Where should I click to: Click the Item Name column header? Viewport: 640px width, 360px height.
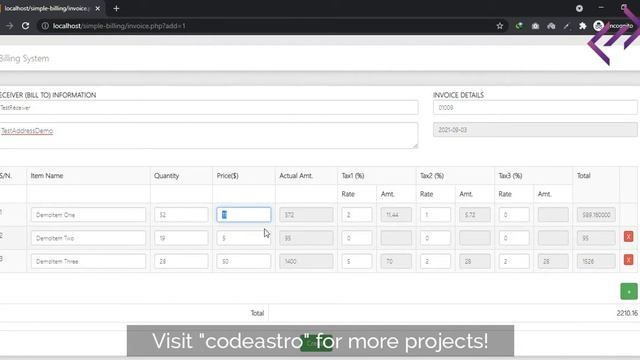tap(47, 176)
